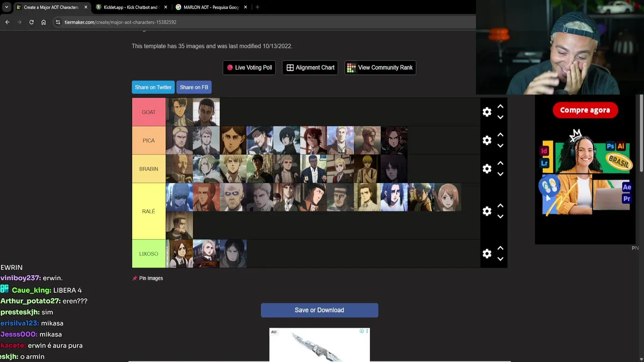Viewport: 644px width, 362px height.
Task: Move PICA tier down with arrow
Action: [x=500, y=146]
